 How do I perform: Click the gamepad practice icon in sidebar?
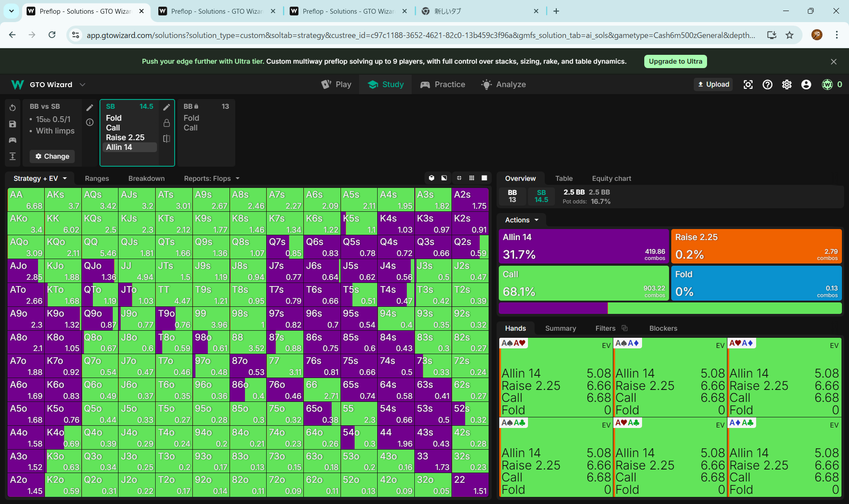pyautogui.click(x=12, y=140)
